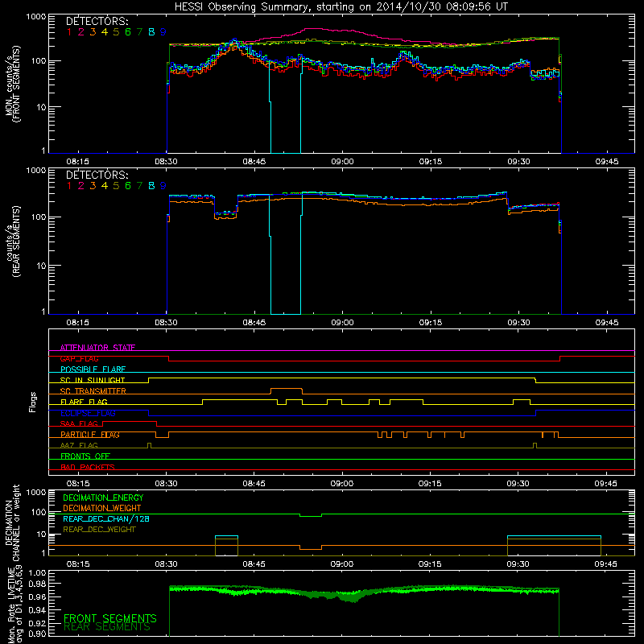The image size is (644, 644).
Task: Select detector 2 in front segments legend
Action: coord(81,31)
